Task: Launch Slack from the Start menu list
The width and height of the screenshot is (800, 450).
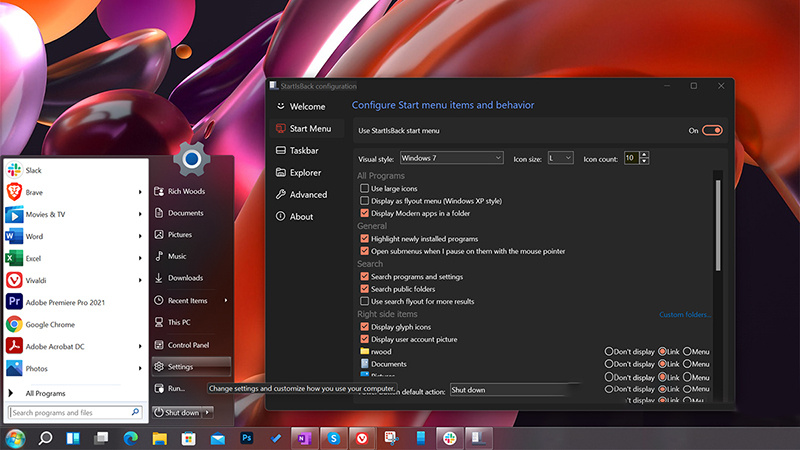Action: 76,170
